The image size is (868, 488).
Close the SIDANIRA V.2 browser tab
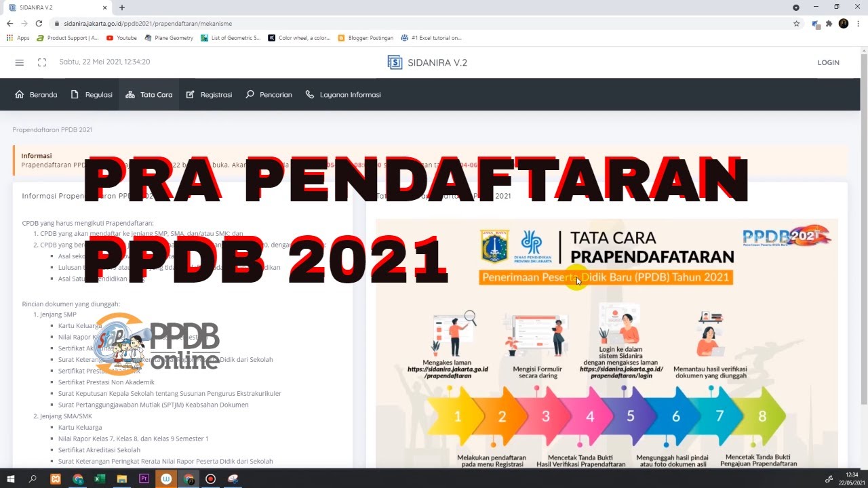point(104,7)
